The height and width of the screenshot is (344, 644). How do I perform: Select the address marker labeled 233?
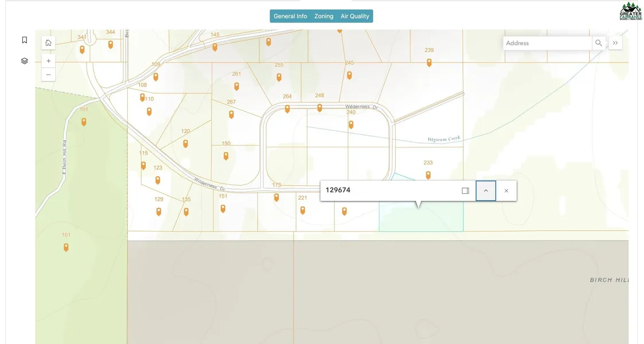(x=428, y=175)
